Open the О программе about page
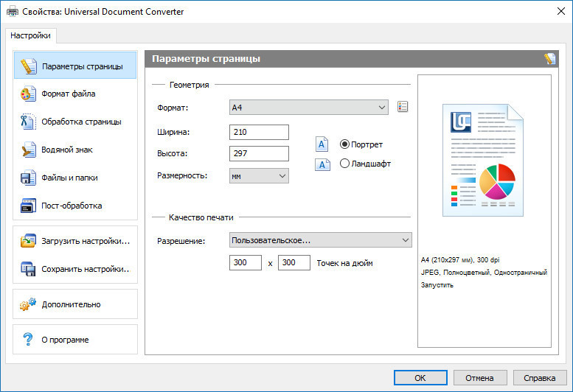 point(75,340)
